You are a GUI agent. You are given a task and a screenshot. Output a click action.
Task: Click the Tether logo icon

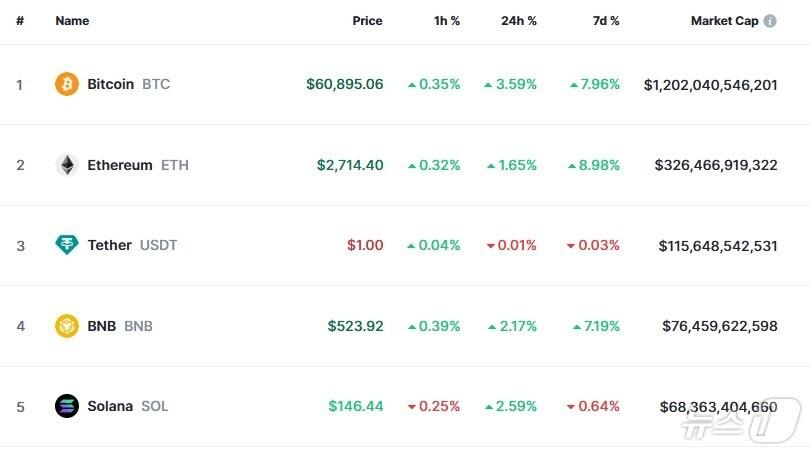click(66, 245)
